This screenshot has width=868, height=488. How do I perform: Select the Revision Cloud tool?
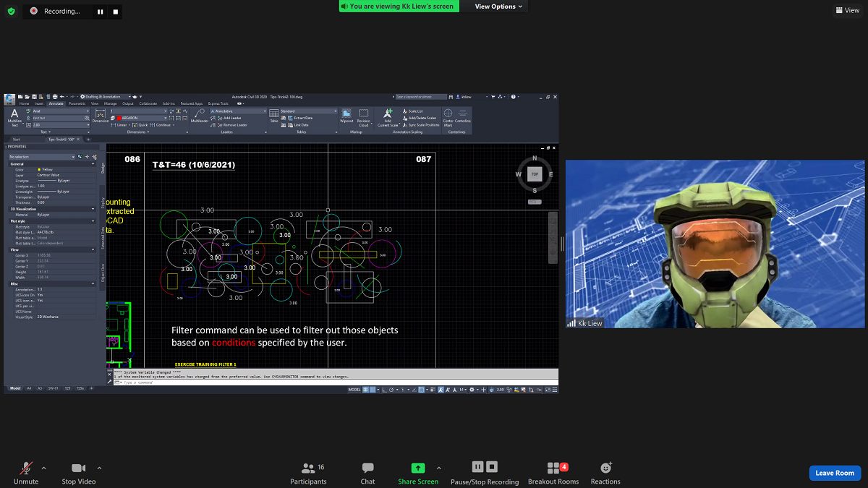[x=364, y=118]
